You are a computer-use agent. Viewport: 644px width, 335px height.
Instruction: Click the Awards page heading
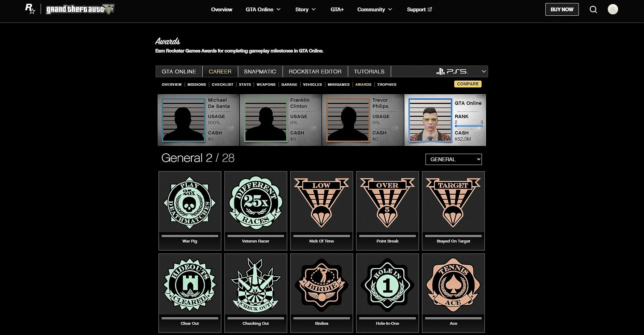click(x=168, y=41)
